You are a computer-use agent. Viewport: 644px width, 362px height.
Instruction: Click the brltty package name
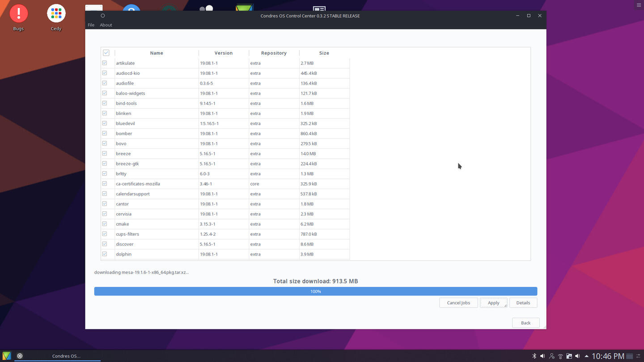[121, 174]
